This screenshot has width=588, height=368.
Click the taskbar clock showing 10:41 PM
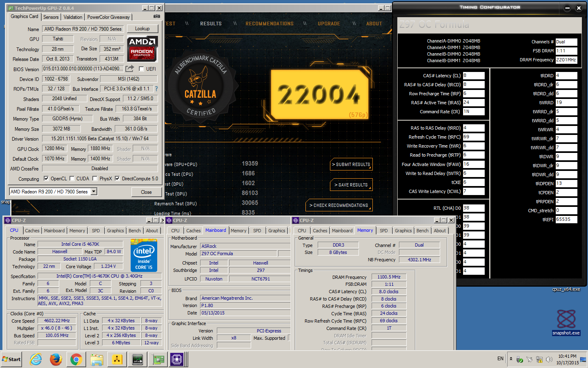click(x=567, y=359)
